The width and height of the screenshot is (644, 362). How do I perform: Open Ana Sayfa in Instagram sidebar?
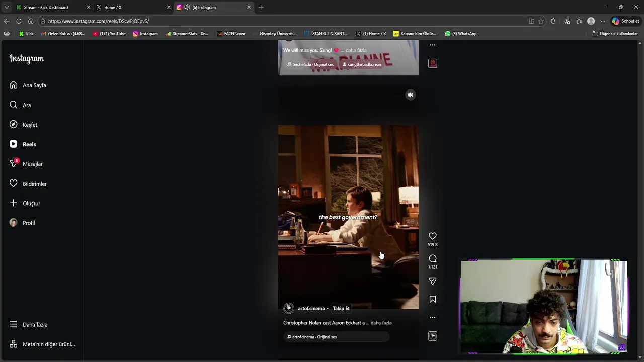28,85
